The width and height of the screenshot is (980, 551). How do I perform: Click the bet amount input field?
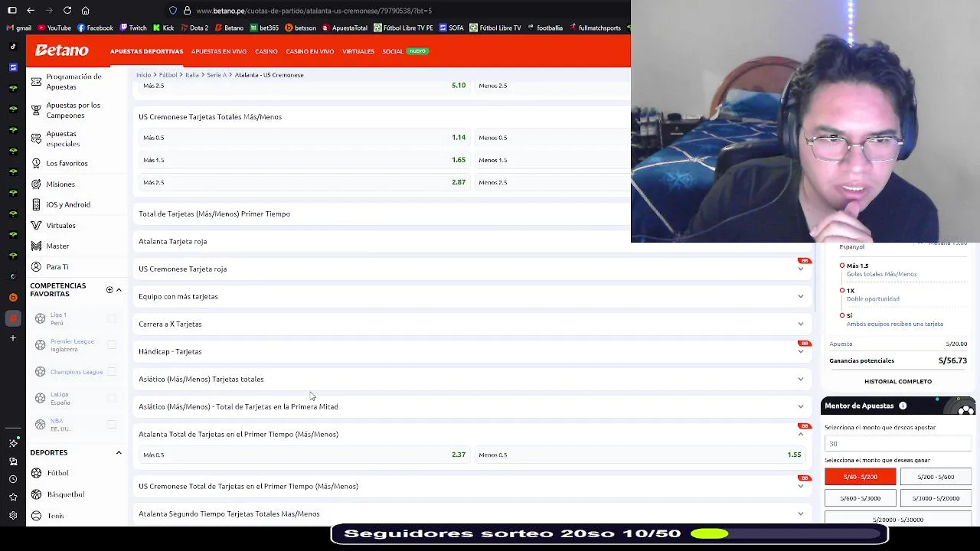(898, 444)
